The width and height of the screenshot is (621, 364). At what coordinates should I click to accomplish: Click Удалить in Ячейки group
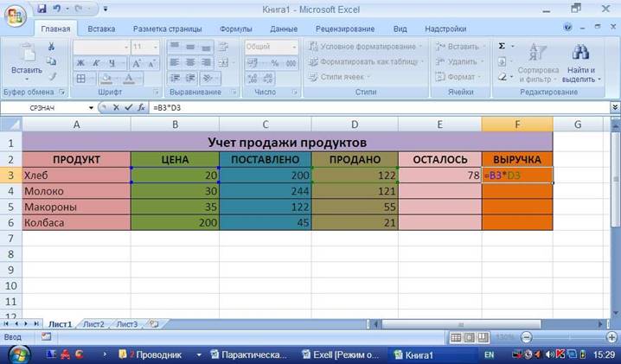click(x=459, y=61)
